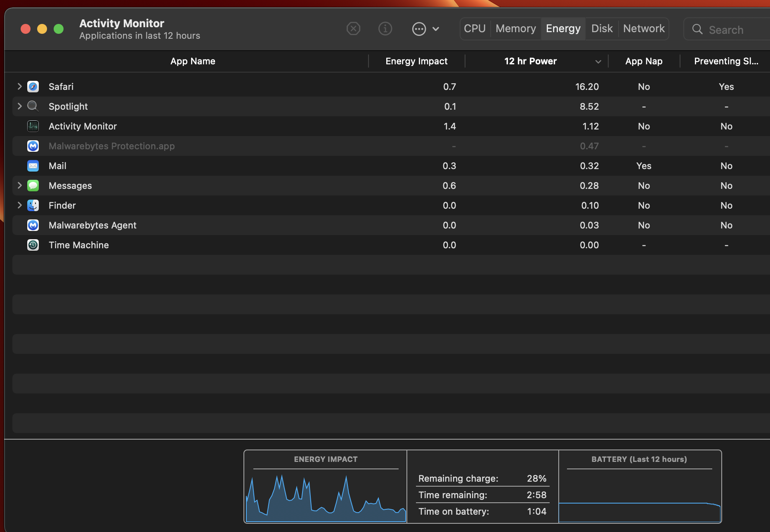
Task: Click the Safari app icon
Action: coord(33,87)
